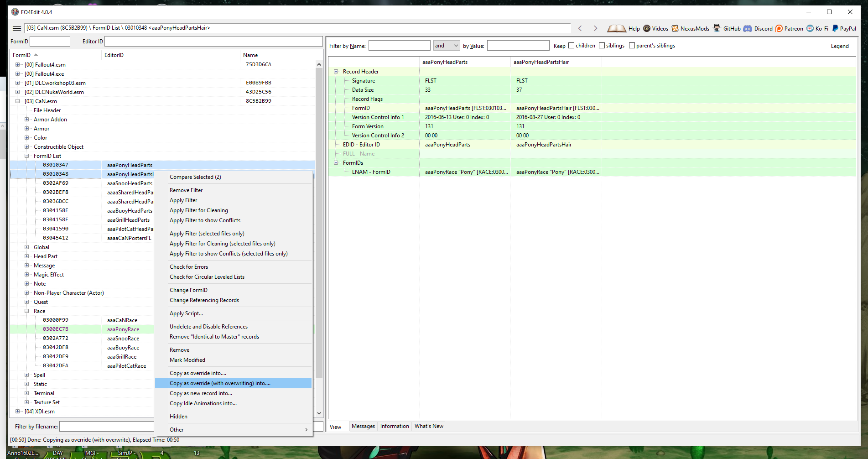This screenshot has height=459, width=868.
Task: Expand the [01] DLCworkshop03.esm node
Action: click(18, 83)
